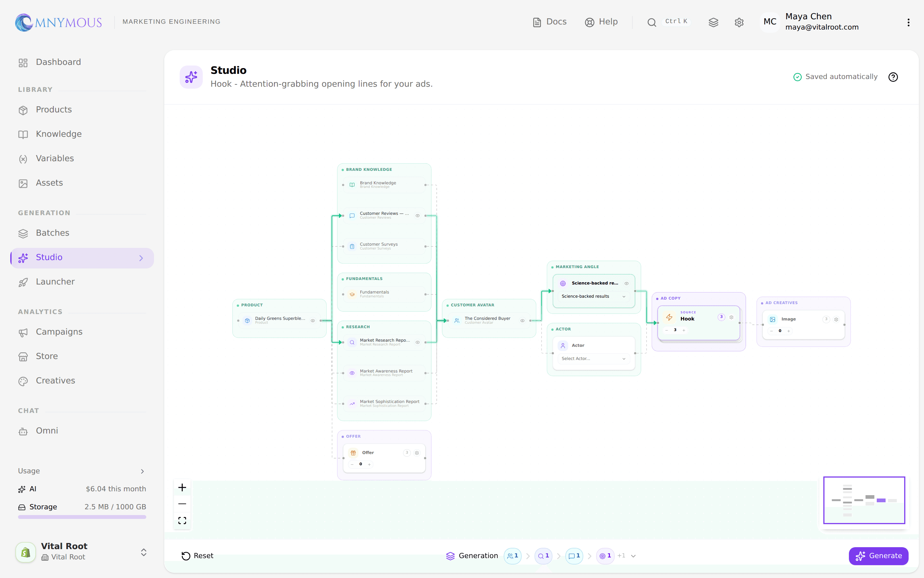Open the three-dot account menu
Screen dimensions: 924x578
pyautogui.click(x=908, y=22)
